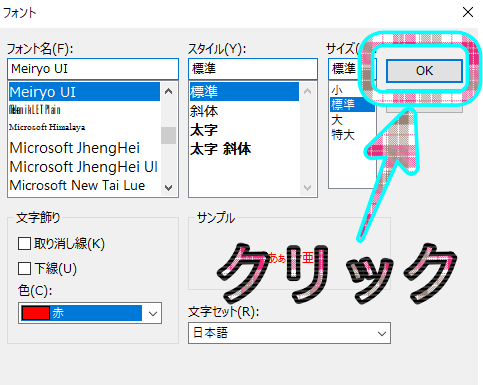This screenshot has width=483, height=385.
Task: Enable the 取り消し線(K) strikethrough checkbox
Action: (24, 243)
